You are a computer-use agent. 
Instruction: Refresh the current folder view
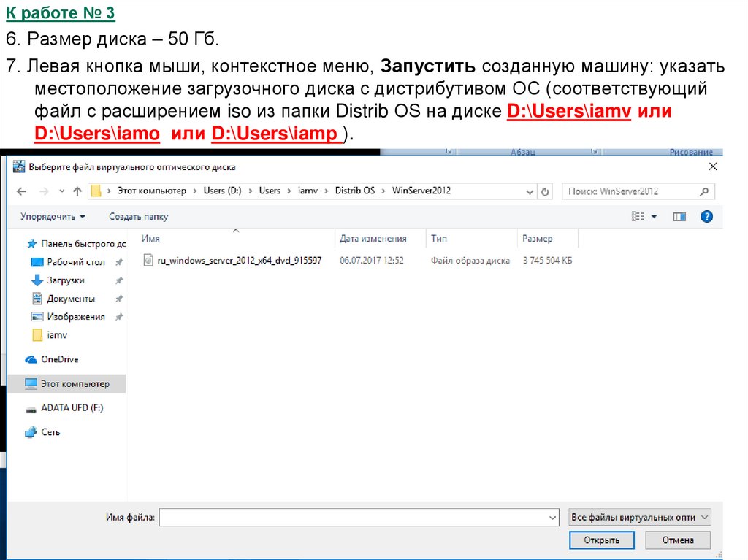tap(545, 191)
